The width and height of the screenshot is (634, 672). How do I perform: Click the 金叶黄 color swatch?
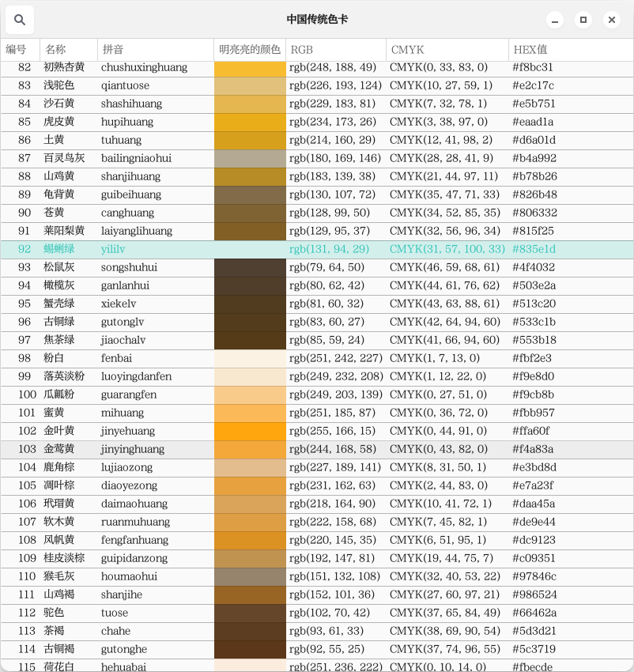pyautogui.click(x=250, y=432)
